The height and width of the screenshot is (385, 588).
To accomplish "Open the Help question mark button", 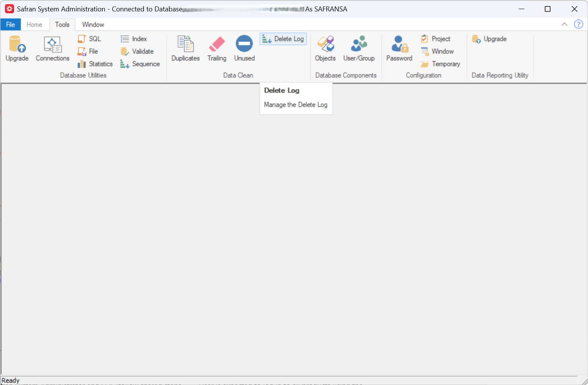I will [x=579, y=24].
